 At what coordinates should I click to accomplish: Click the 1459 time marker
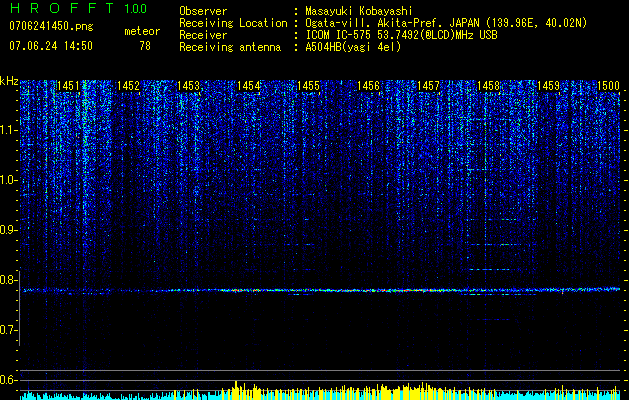548,86
